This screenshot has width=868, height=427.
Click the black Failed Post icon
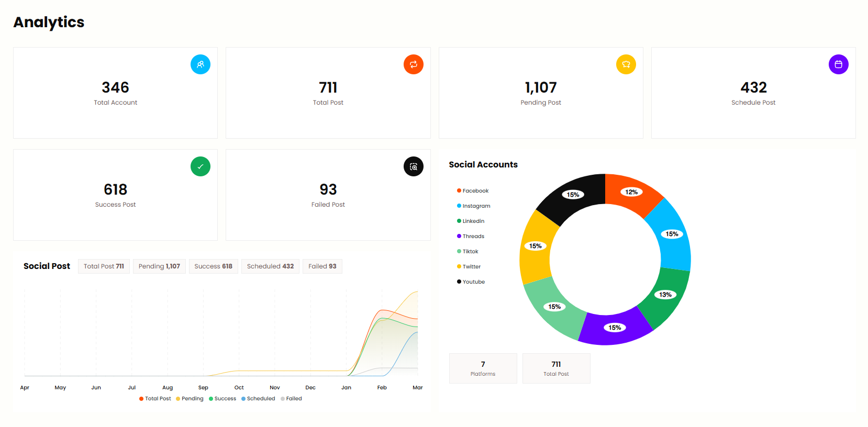pos(414,166)
